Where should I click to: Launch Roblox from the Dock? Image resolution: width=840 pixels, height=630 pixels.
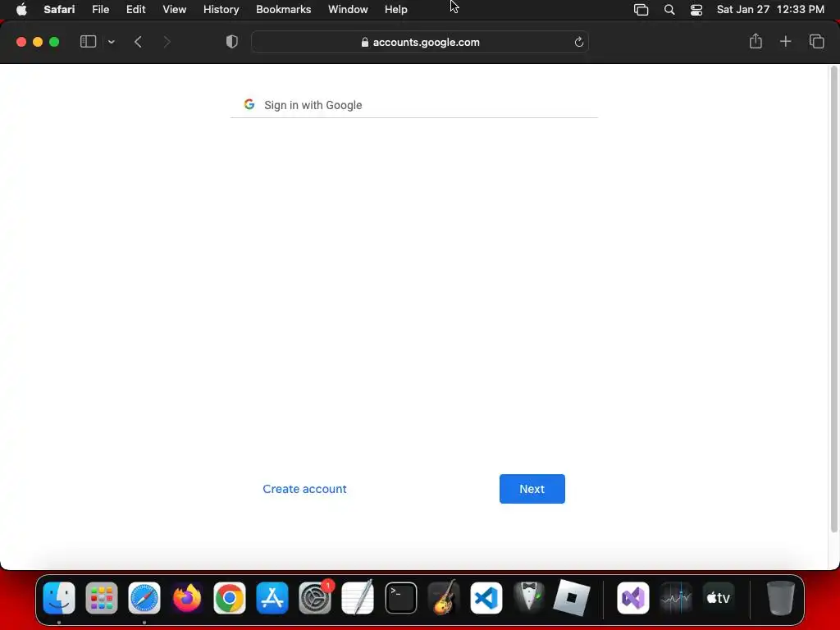coord(572,598)
